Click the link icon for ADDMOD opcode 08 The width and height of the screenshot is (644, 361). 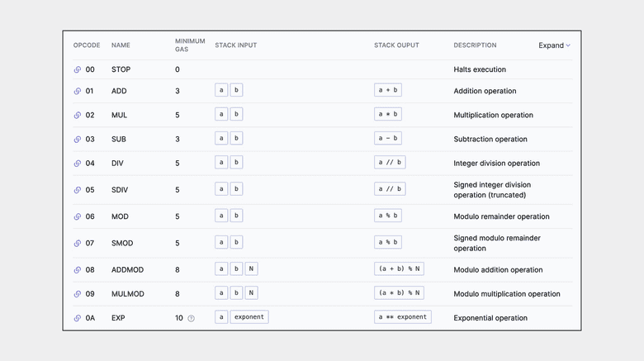[78, 270]
